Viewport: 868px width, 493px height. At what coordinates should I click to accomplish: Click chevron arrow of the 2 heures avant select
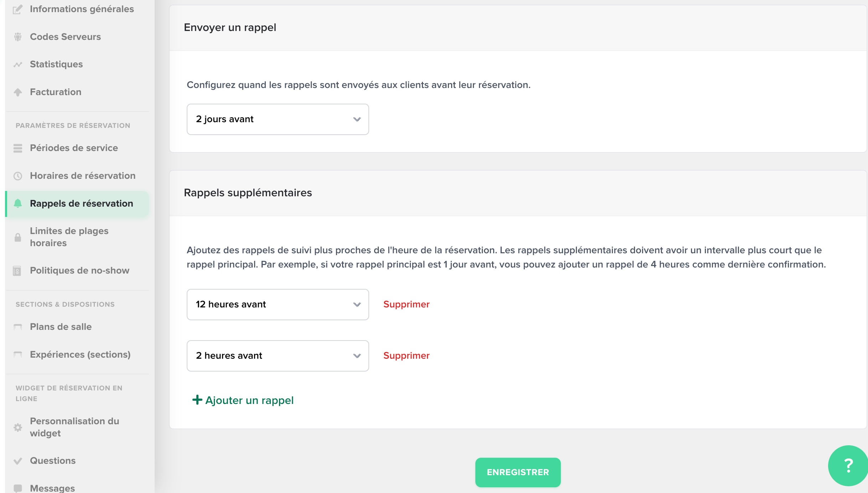pos(357,356)
